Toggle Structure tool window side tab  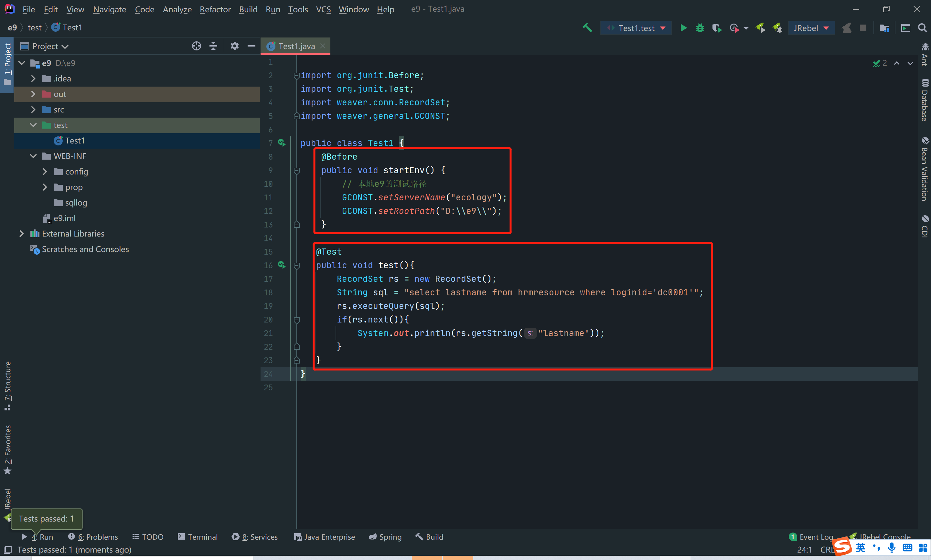click(7, 386)
